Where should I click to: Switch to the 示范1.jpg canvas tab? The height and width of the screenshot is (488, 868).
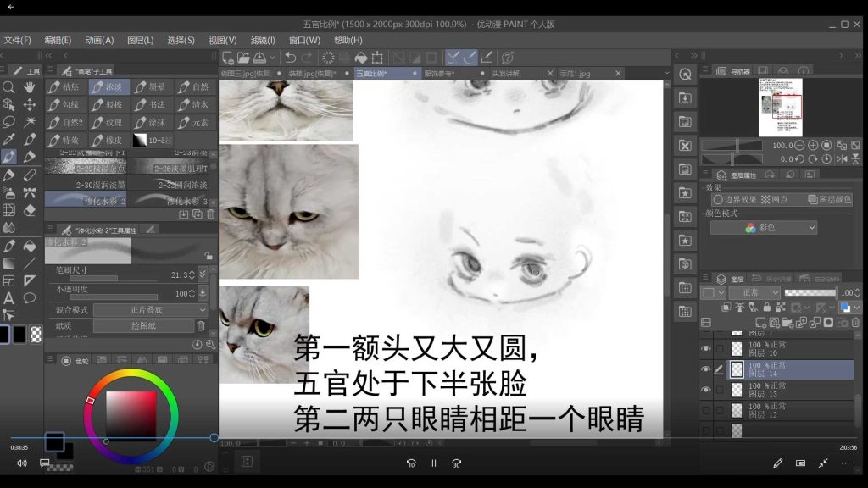click(590, 73)
